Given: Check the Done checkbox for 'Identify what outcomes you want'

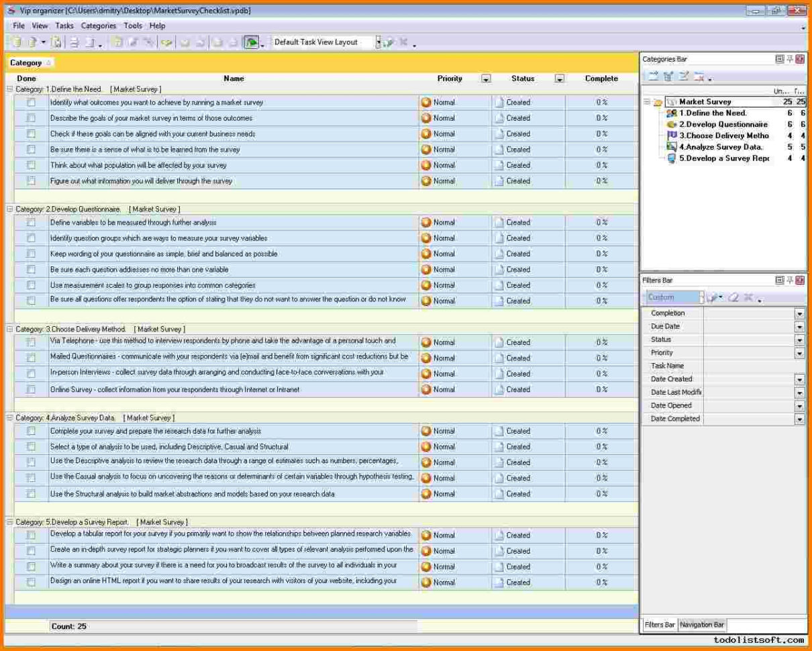Looking at the screenshot, I should [x=30, y=102].
